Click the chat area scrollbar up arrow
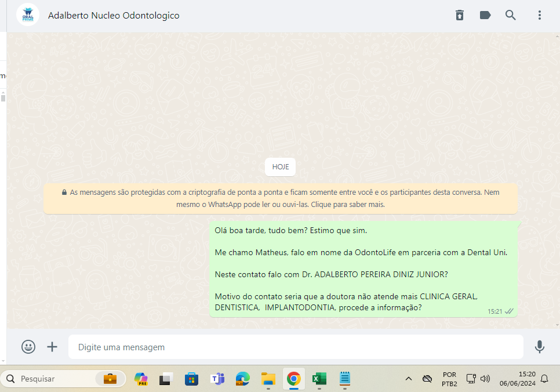 (x=558, y=36)
